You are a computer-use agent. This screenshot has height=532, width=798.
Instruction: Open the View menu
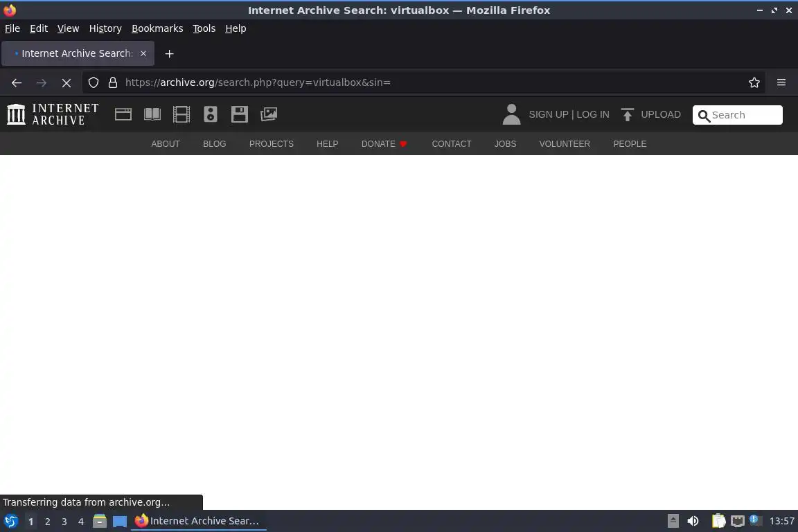68,28
